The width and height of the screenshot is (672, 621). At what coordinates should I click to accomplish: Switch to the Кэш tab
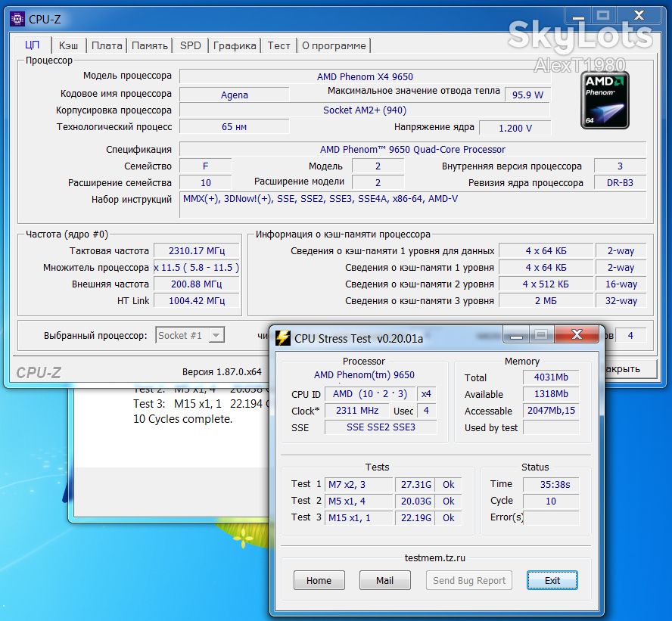[69, 45]
